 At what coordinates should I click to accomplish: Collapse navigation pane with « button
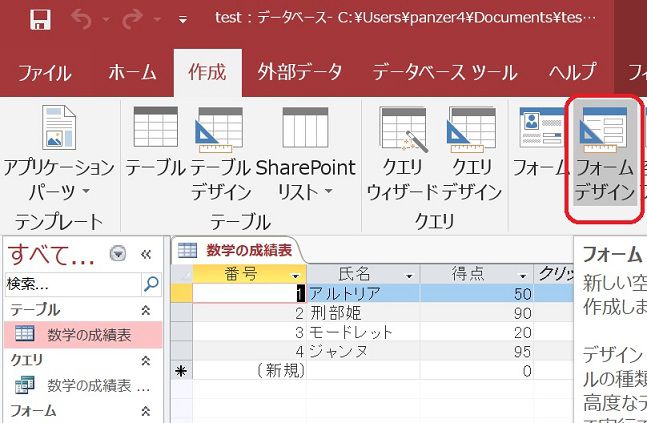[145, 254]
